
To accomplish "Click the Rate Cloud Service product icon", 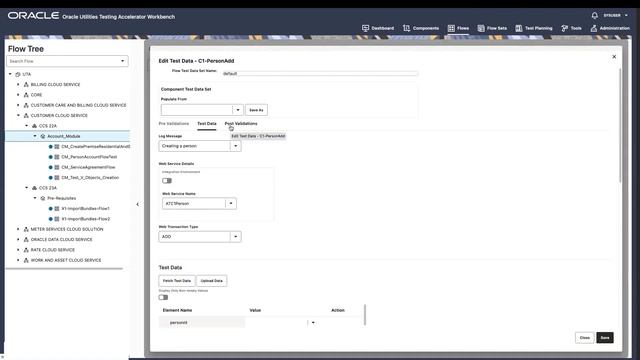I will [26, 250].
